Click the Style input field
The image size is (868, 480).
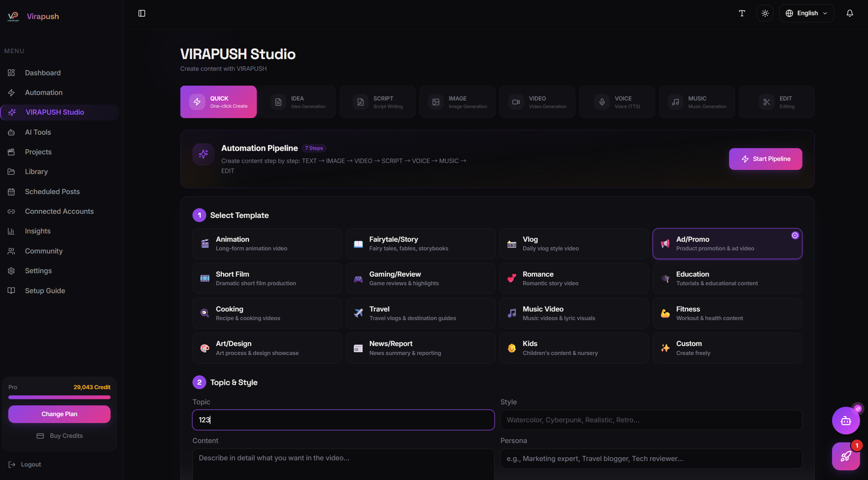point(651,420)
